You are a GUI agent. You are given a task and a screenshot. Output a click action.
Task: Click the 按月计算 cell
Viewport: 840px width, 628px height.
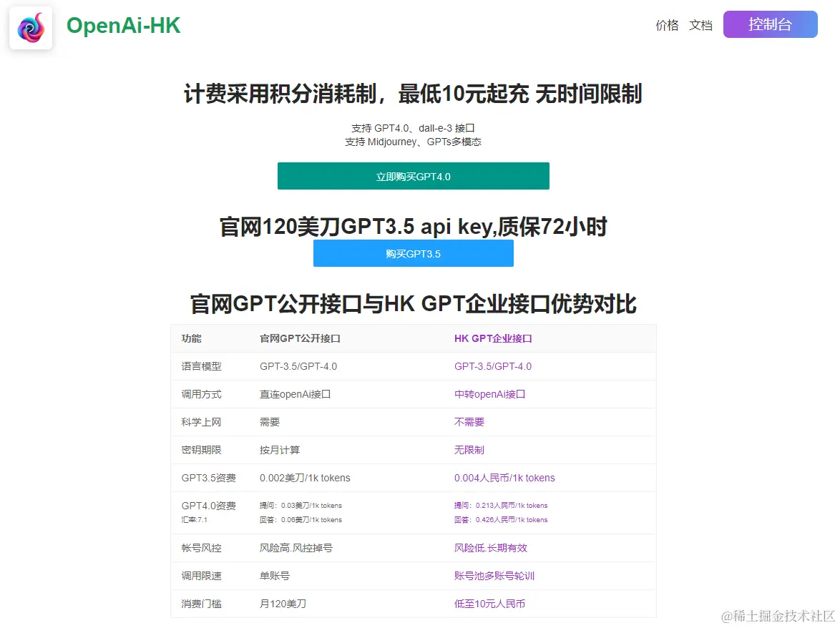tap(280, 450)
